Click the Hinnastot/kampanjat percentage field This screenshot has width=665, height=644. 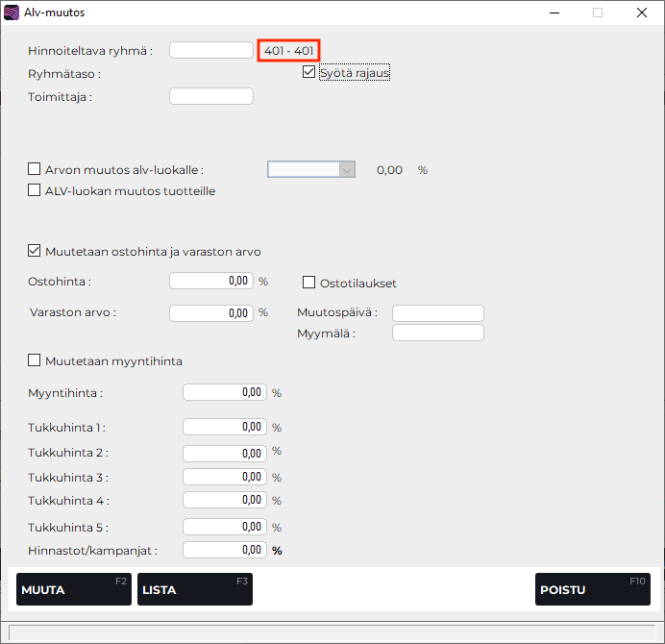(x=224, y=550)
